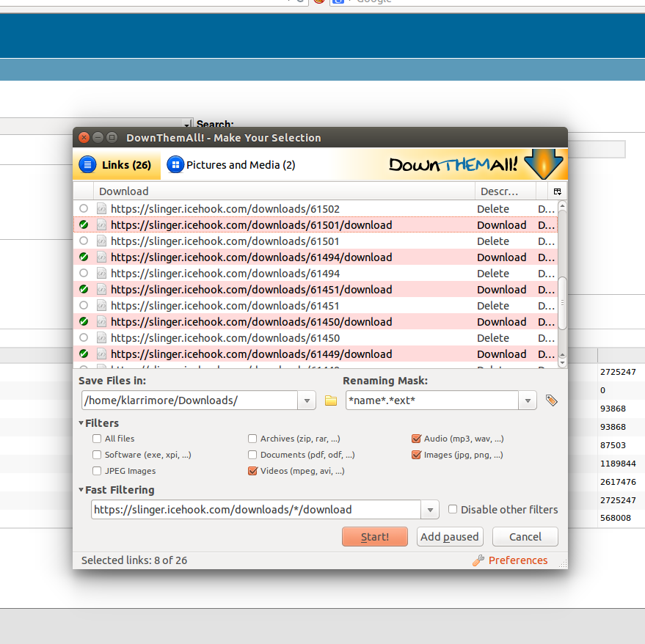This screenshot has width=645, height=644.
Task: Click file icon of 61494/download row
Action: (x=101, y=257)
